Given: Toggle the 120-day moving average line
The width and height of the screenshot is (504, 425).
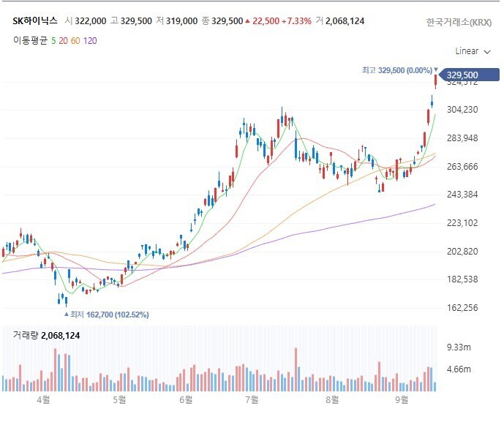Looking at the screenshot, I should click(x=90, y=41).
